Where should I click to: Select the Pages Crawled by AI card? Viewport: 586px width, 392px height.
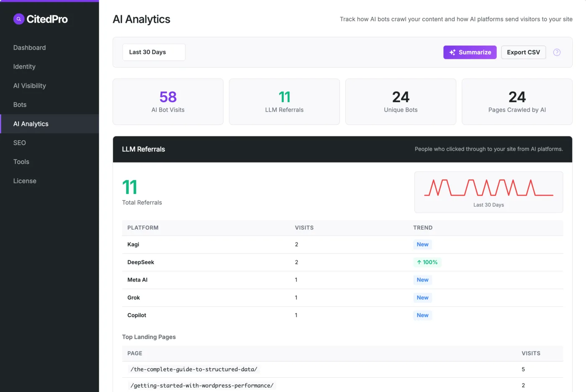pyautogui.click(x=517, y=102)
